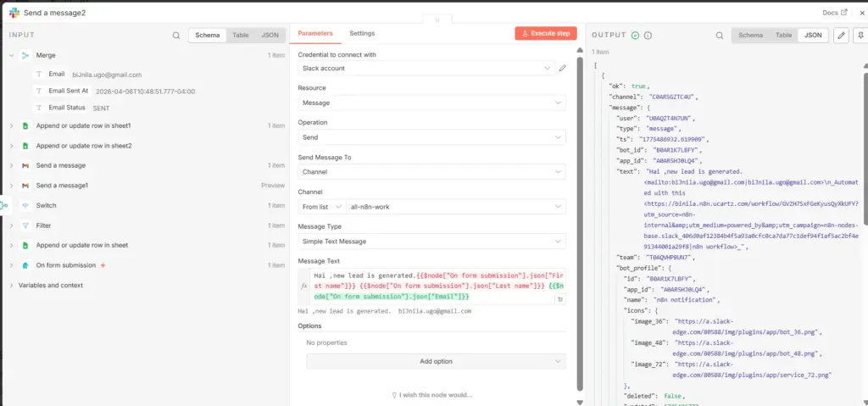Click the Slack logo icon in the title
Viewport: 868px width, 406px height.
(14, 13)
